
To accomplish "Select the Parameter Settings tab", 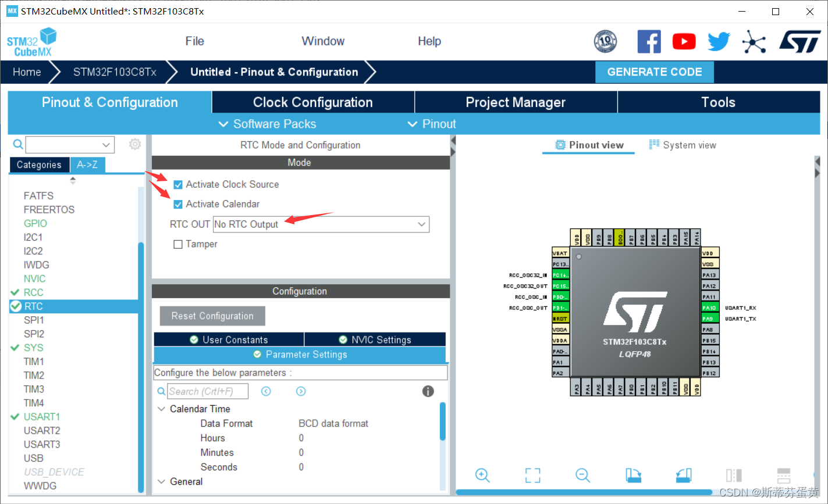I will pyautogui.click(x=300, y=355).
